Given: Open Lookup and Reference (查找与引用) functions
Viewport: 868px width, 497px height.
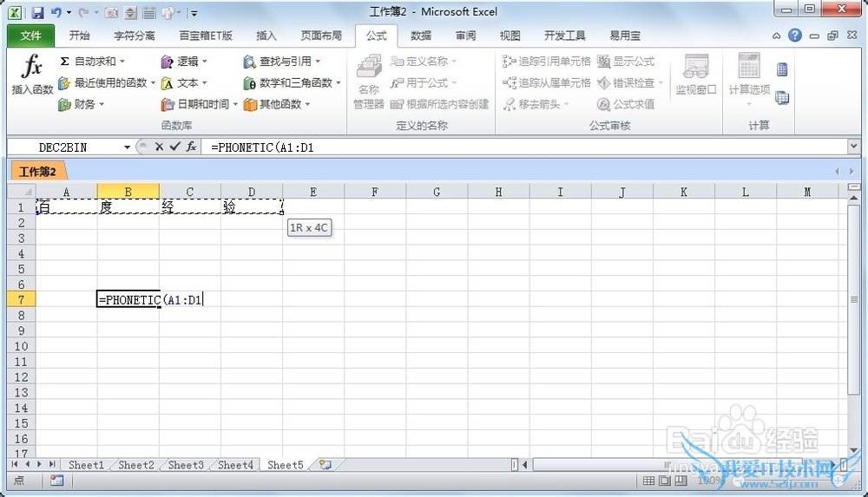Looking at the screenshot, I should pos(281,62).
